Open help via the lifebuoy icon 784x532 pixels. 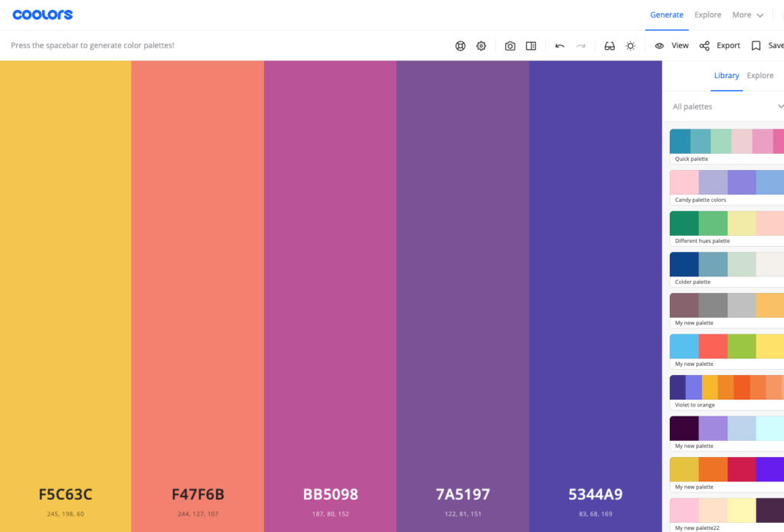460,46
